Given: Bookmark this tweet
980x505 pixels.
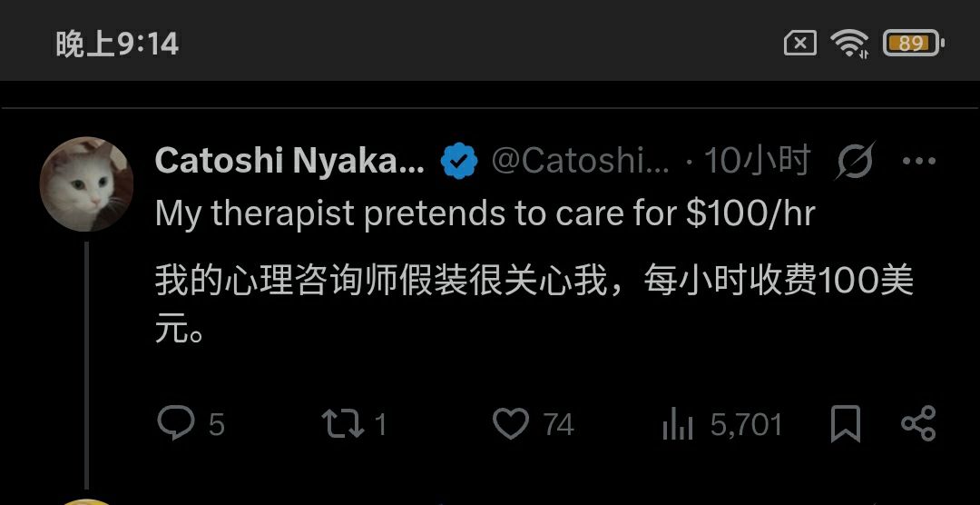Looking at the screenshot, I should pyautogui.click(x=846, y=423).
